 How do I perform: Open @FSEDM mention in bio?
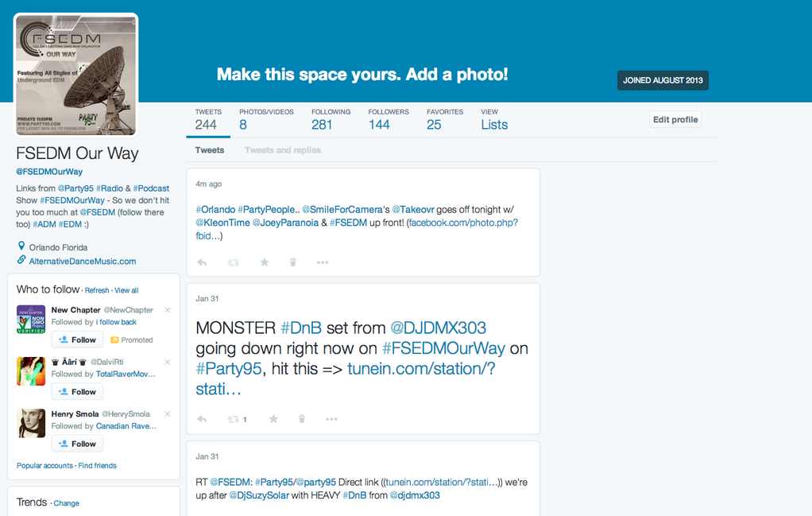tap(98, 212)
